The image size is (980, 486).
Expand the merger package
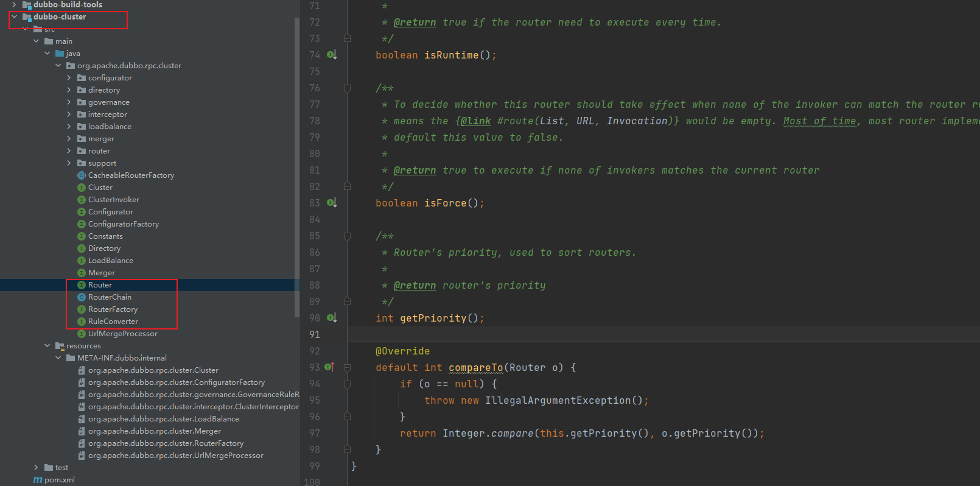(x=69, y=139)
